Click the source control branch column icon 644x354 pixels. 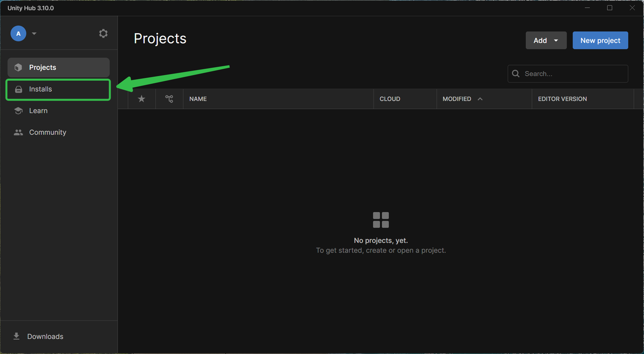169,99
